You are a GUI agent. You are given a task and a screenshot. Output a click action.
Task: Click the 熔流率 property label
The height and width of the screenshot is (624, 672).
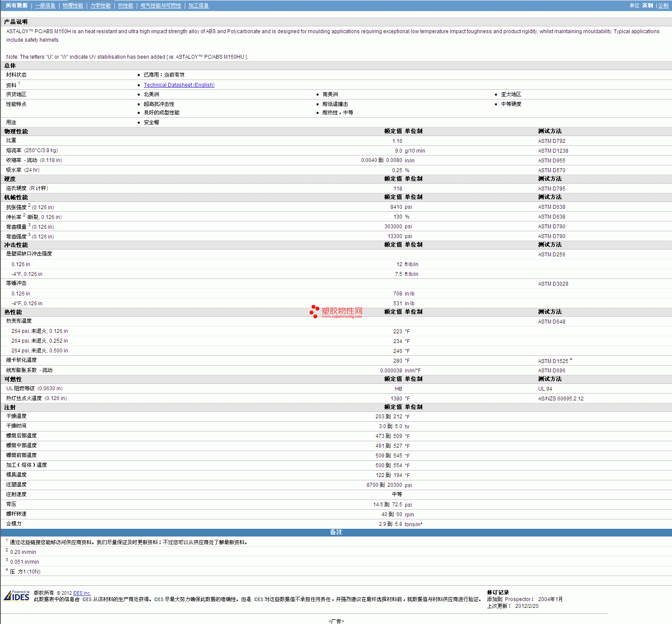[x=32, y=150]
